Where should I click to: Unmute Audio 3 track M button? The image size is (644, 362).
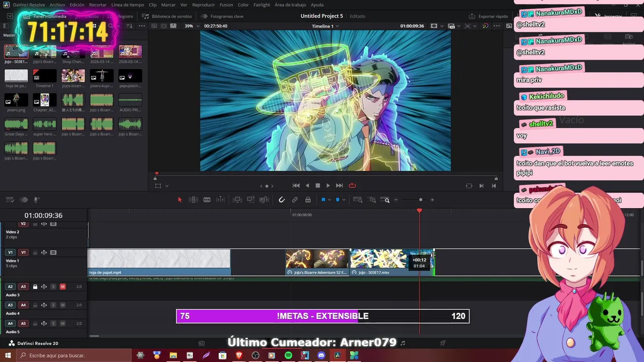click(x=62, y=287)
